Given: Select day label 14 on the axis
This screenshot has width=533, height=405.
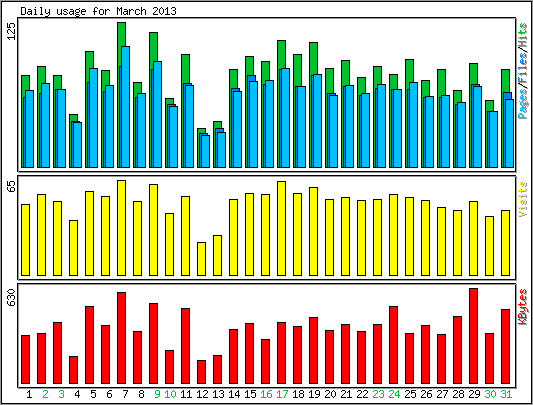Looking at the screenshot, I should (234, 394).
